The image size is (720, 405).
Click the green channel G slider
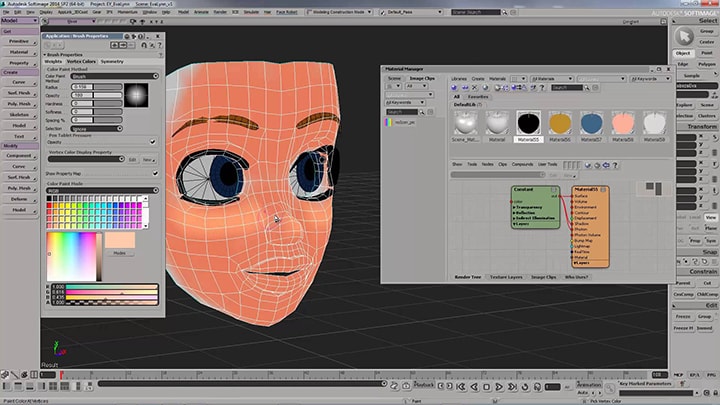click(112, 292)
